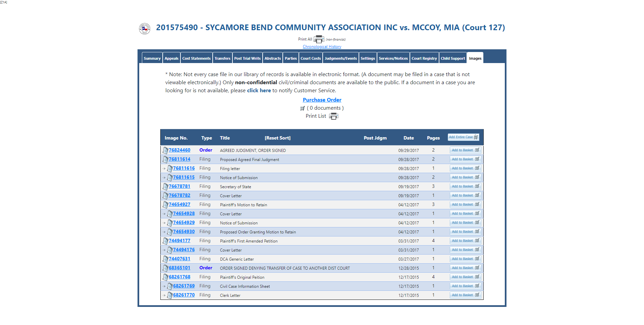
Task: Follow the 'click here' customer service link
Action: click(259, 91)
